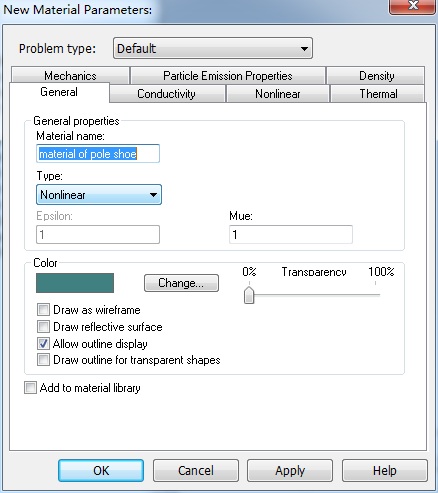Open the Problem type dropdown
Viewport: 438px width, 493px height.
tap(213, 48)
